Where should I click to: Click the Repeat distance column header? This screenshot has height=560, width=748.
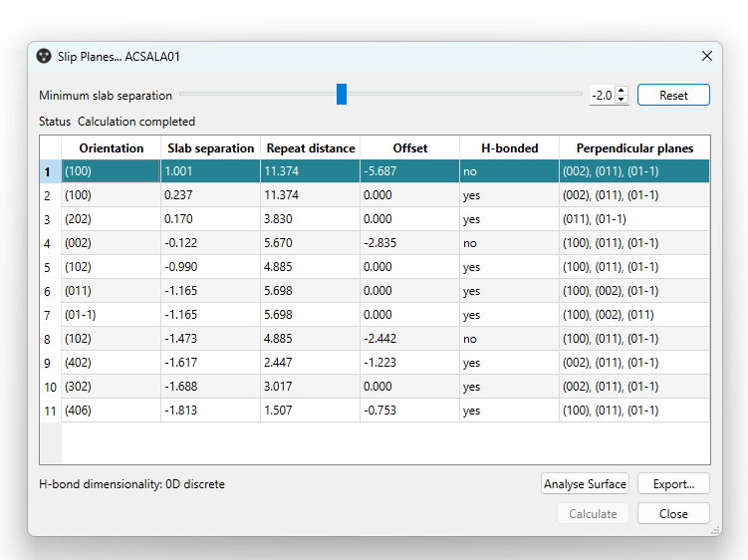point(310,148)
